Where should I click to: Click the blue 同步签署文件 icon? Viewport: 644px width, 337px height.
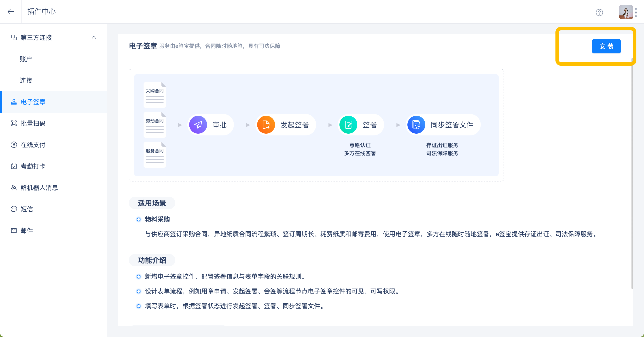tap(416, 125)
